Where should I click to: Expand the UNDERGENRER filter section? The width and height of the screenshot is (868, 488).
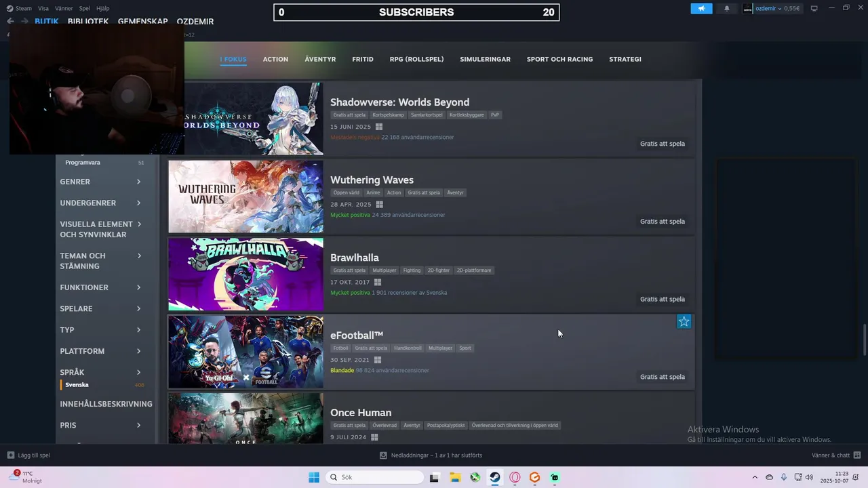click(101, 203)
